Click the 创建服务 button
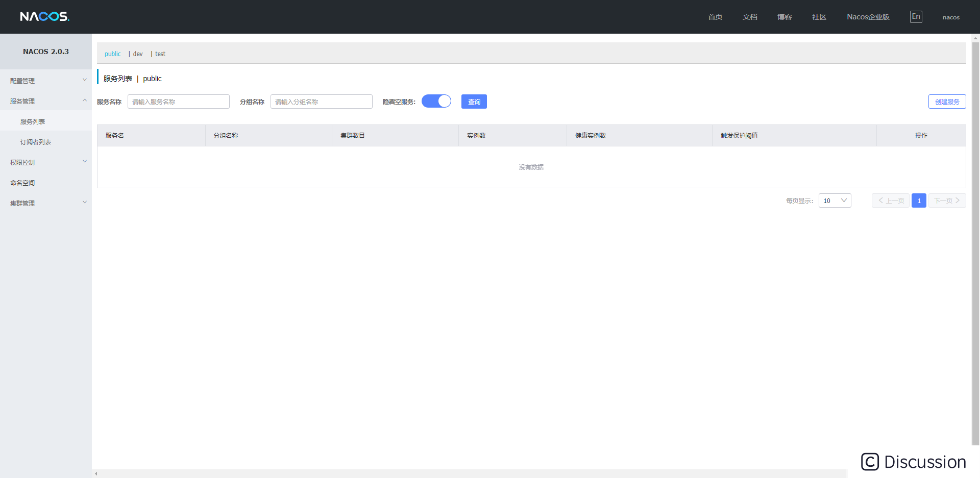Image resolution: width=980 pixels, height=478 pixels. [x=947, y=102]
